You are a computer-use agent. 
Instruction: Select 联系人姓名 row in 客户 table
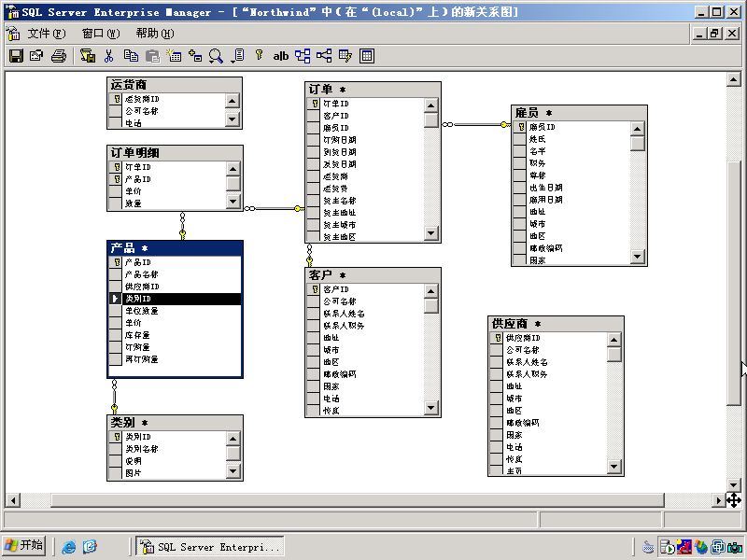[x=365, y=314]
